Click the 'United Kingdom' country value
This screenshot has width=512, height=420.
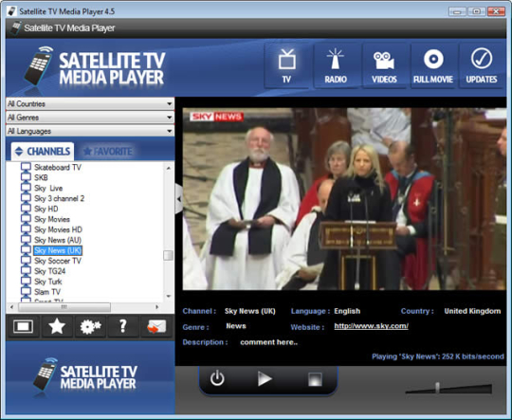click(x=472, y=311)
